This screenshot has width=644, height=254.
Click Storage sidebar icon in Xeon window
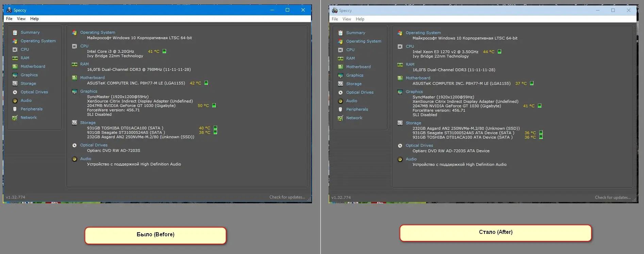[x=341, y=84]
